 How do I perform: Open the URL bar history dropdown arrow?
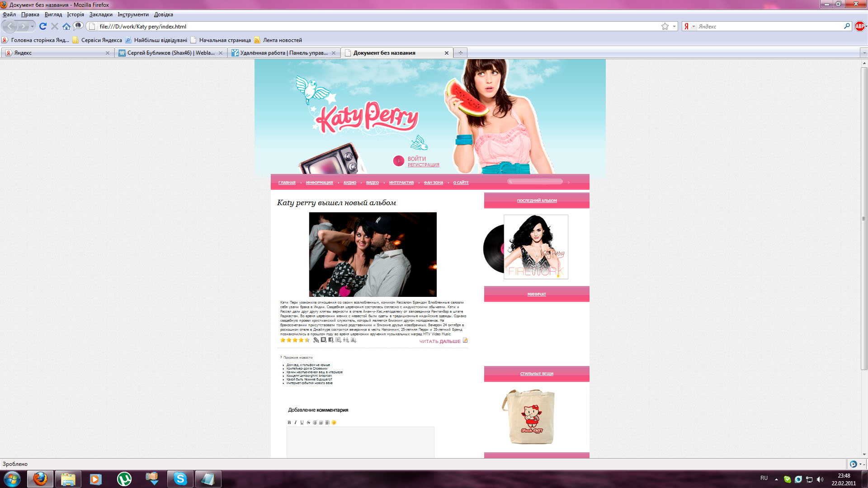coord(674,27)
